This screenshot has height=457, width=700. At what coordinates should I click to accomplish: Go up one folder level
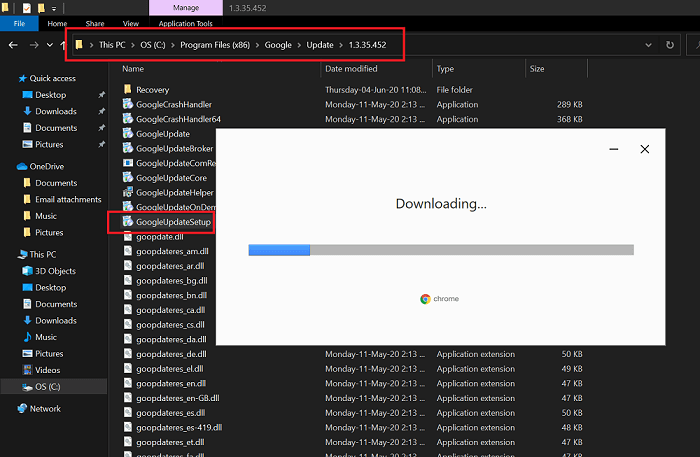coord(63,45)
